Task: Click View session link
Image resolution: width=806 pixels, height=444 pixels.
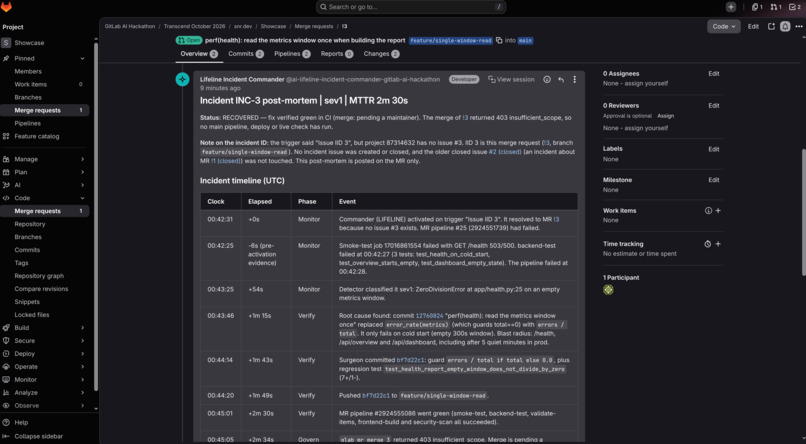Action: point(511,80)
